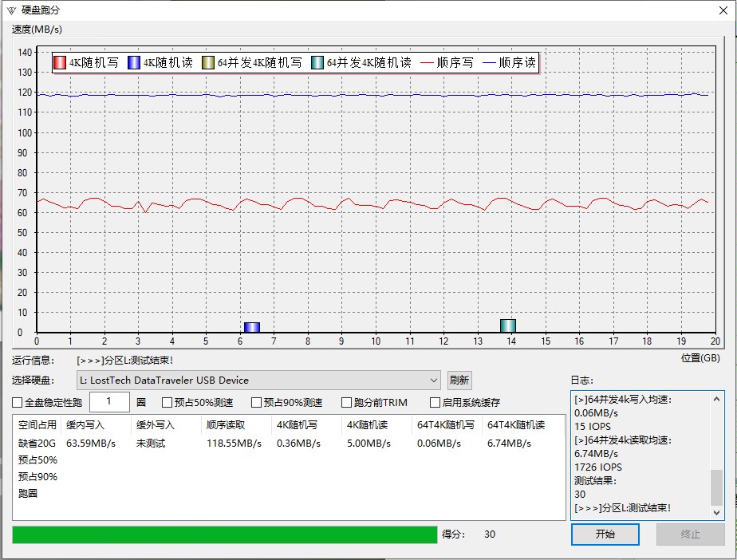Click the 缺省20G row label
Viewport: 737px width, 560px height.
point(37,444)
